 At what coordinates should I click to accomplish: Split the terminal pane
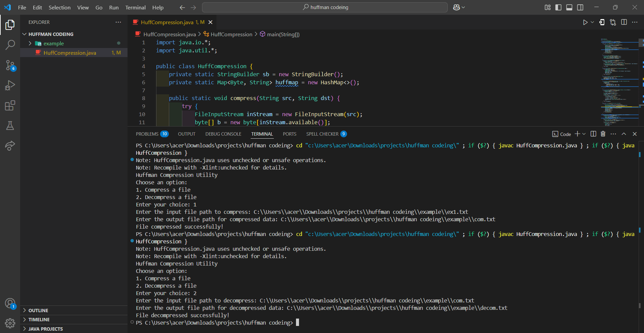tap(593, 134)
